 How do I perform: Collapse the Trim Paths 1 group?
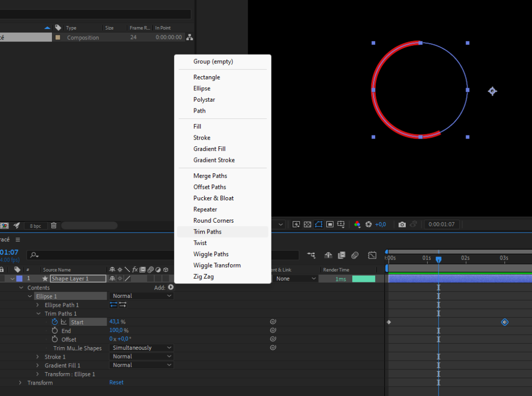point(38,314)
